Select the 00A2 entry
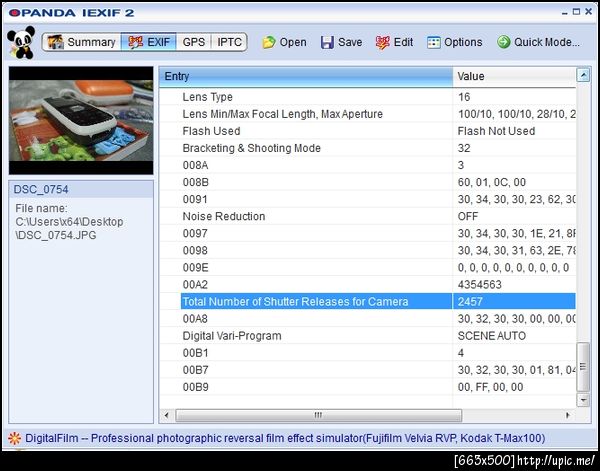The height and width of the screenshot is (471, 600). [x=195, y=285]
